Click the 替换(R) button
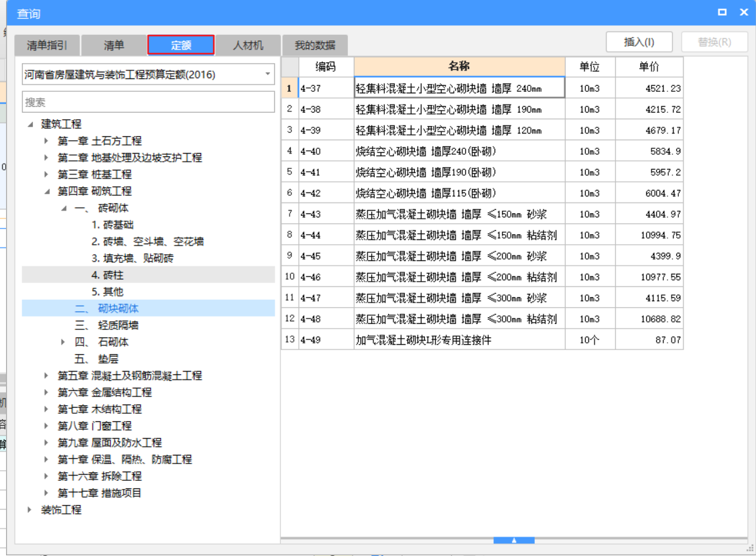 (714, 42)
